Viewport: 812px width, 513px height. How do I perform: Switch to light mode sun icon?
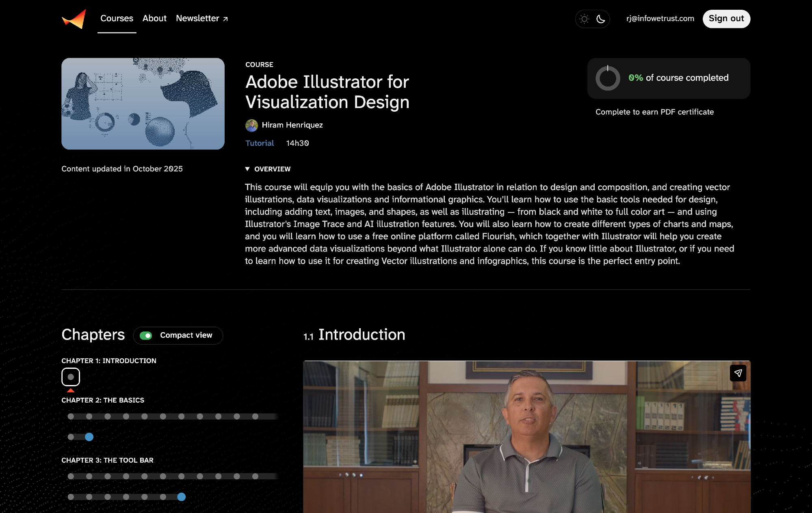tap(584, 19)
